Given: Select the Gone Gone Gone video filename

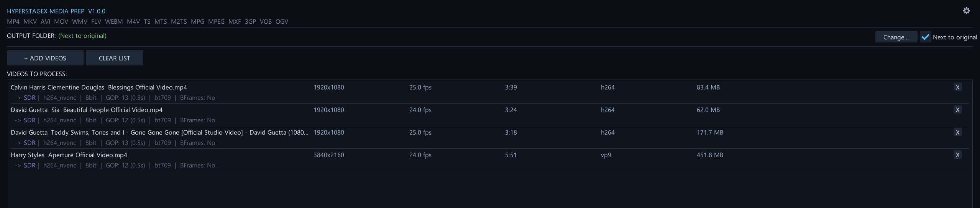Looking at the screenshot, I should click(159, 133).
